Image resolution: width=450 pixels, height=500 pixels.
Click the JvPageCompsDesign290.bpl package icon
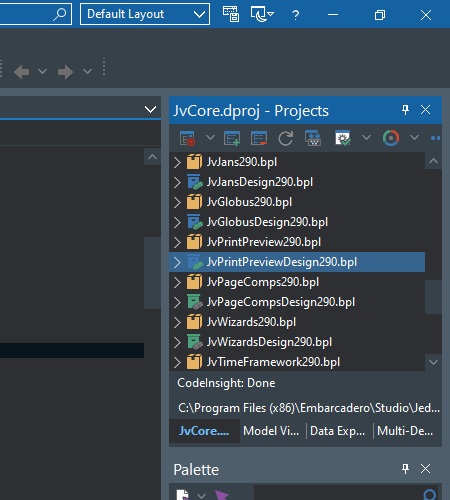(x=194, y=302)
